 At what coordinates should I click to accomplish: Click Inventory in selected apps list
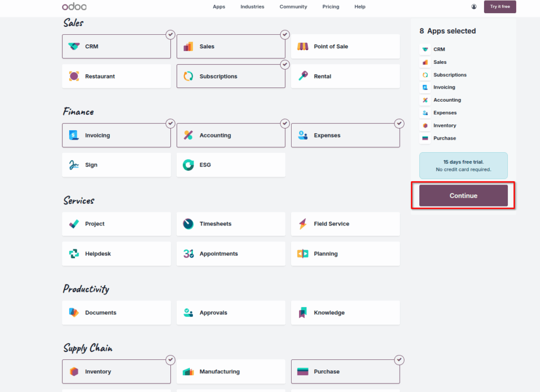click(x=445, y=125)
